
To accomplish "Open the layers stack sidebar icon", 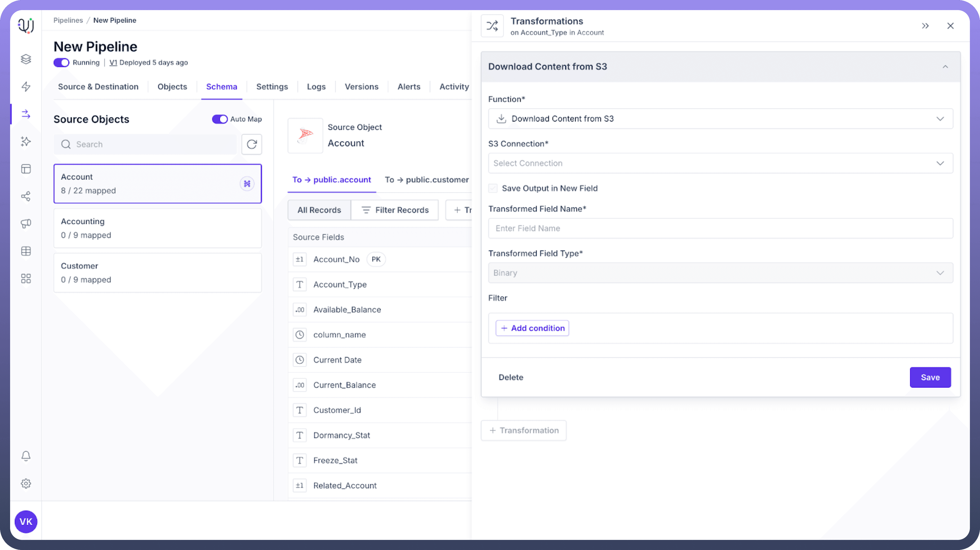I will tap(26, 59).
